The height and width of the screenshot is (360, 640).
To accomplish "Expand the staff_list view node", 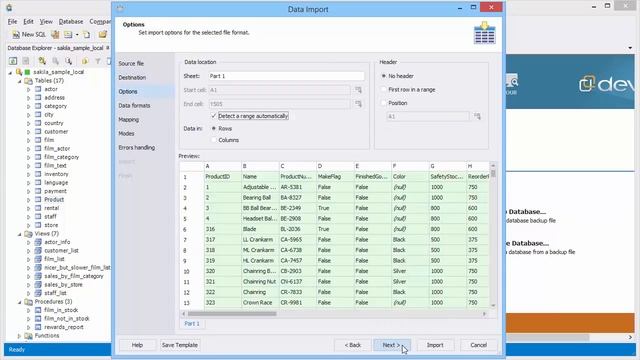I will tap(29, 293).
